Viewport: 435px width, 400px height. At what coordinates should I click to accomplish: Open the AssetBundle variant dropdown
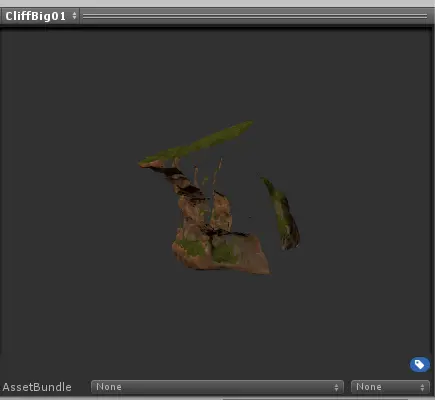coord(390,387)
